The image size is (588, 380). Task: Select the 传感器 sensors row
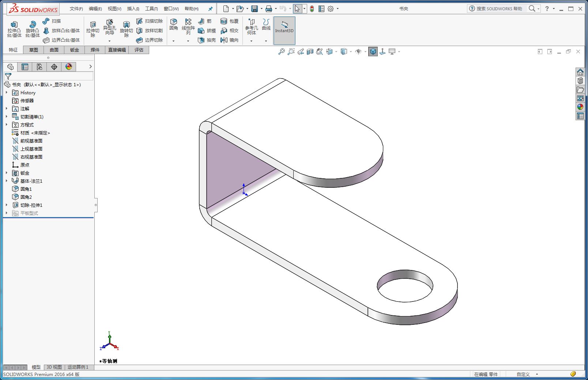[x=23, y=101]
